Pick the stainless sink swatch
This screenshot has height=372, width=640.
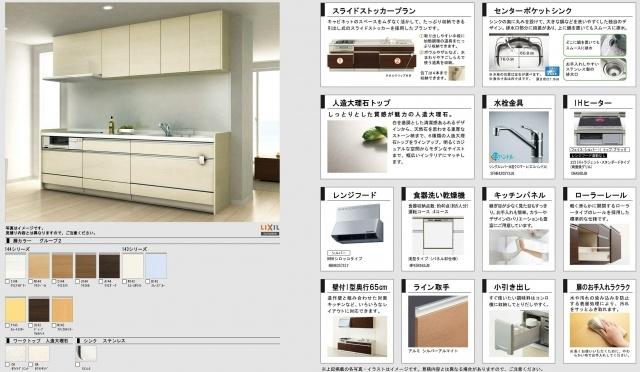(86, 353)
